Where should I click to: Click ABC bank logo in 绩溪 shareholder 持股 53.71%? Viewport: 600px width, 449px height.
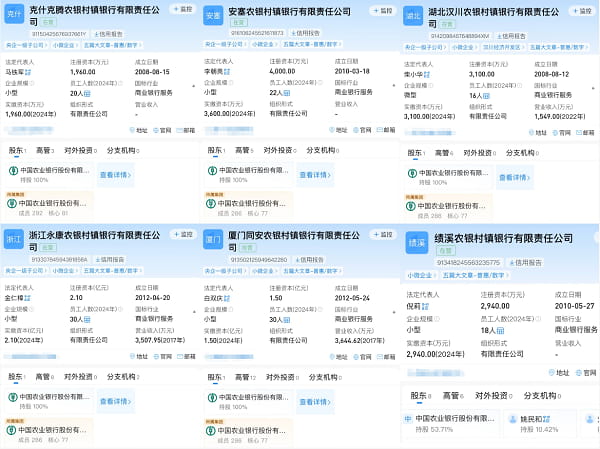click(408, 419)
